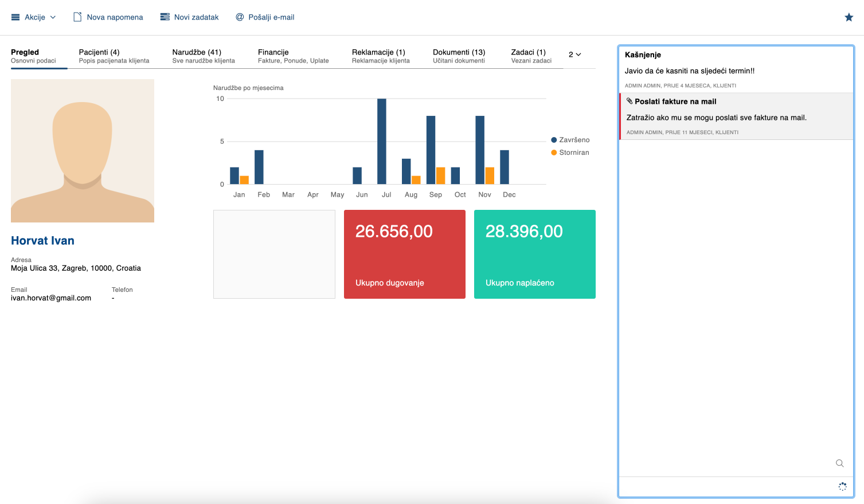Open the Kašnjenje note entry
864x504 pixels.
(736, 69)
